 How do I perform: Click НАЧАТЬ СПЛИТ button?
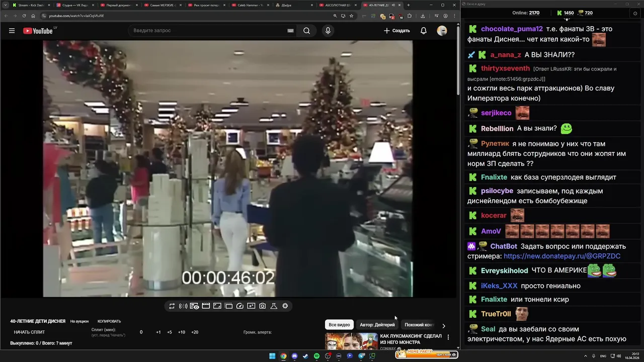tap(29, 332)
